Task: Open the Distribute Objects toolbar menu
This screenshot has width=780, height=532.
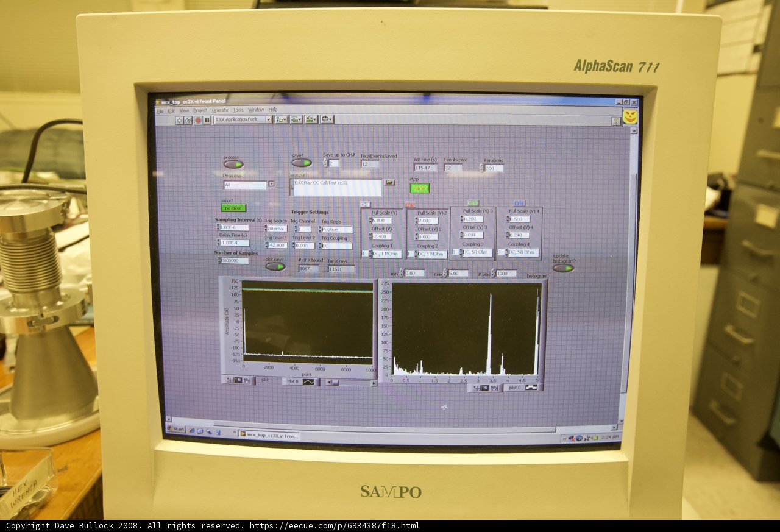Action: (297, 119)
